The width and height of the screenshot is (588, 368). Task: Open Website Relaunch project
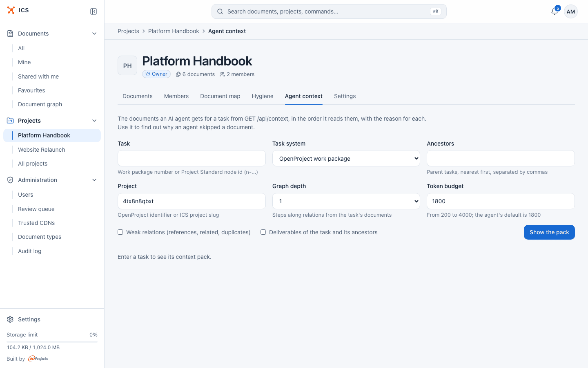(52, 150)
